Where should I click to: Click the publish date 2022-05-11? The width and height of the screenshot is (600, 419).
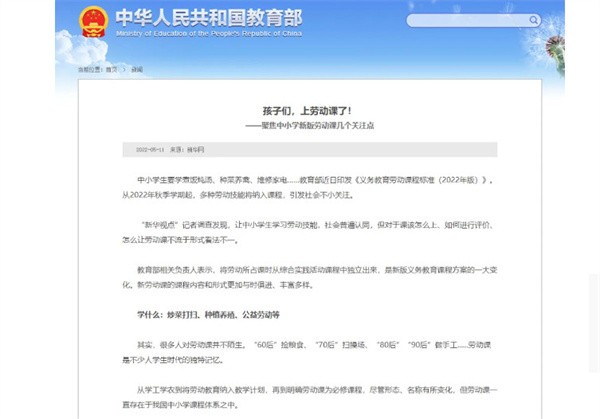coord(148,149)
